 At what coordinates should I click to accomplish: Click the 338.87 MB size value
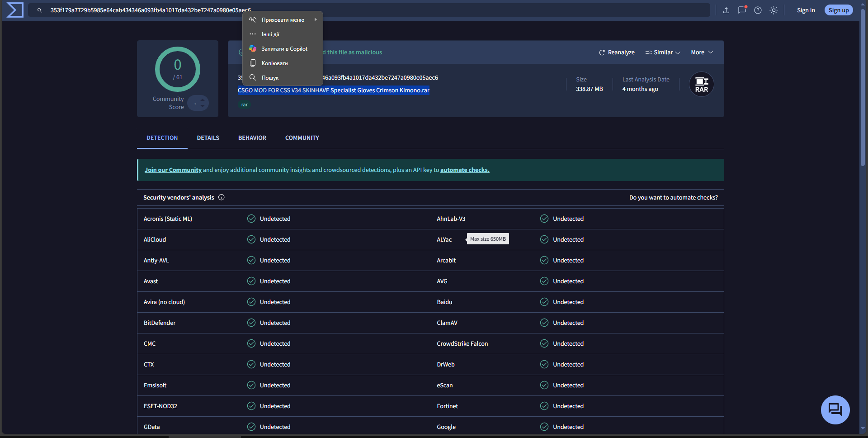[x=590, y=89]
